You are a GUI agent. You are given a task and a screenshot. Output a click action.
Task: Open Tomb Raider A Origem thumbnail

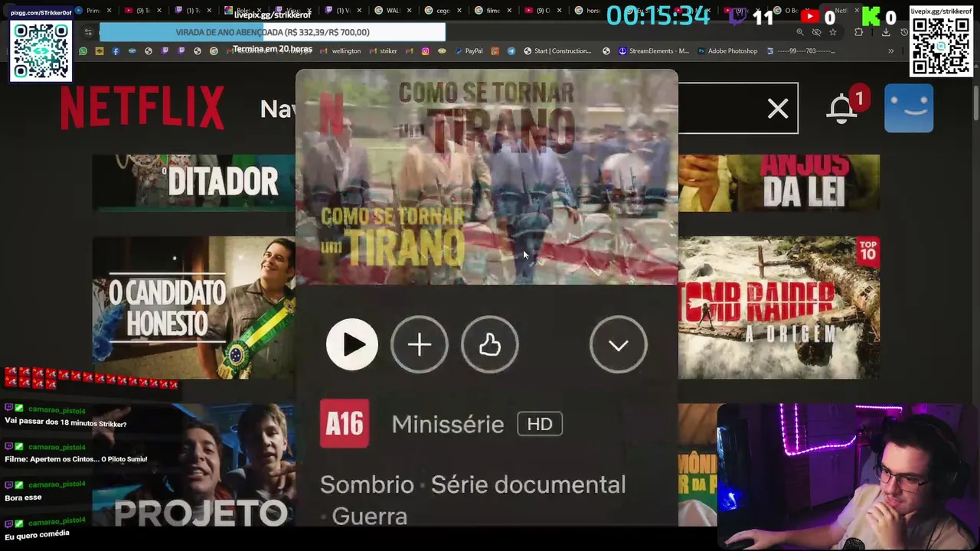779,307
